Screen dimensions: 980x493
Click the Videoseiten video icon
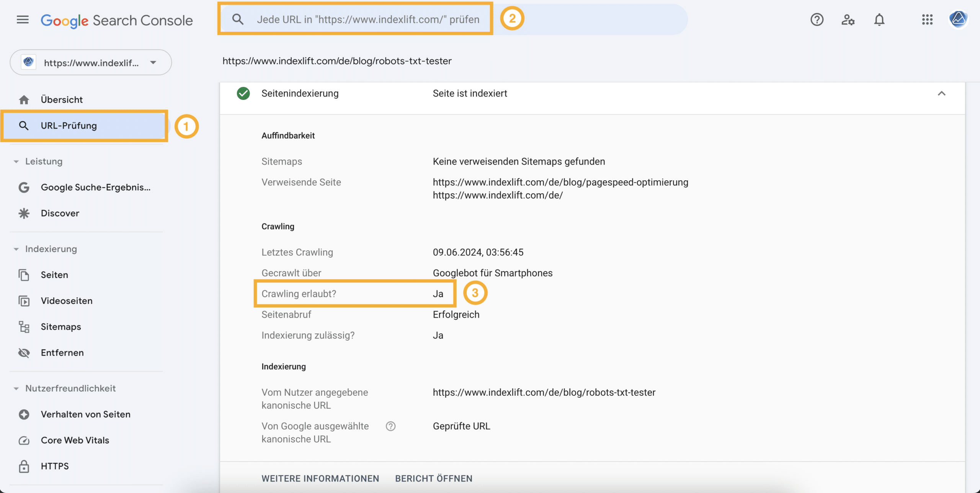click(24, 301)
